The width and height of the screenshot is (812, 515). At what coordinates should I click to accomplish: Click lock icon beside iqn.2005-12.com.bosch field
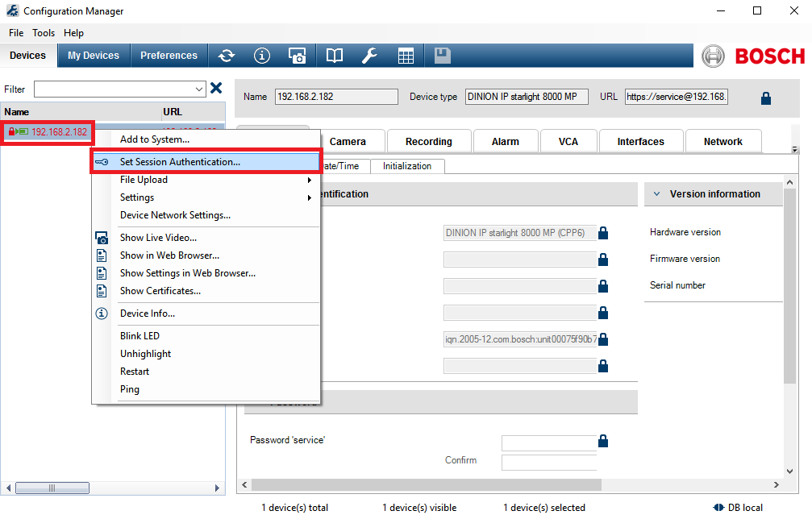point(603,339)
